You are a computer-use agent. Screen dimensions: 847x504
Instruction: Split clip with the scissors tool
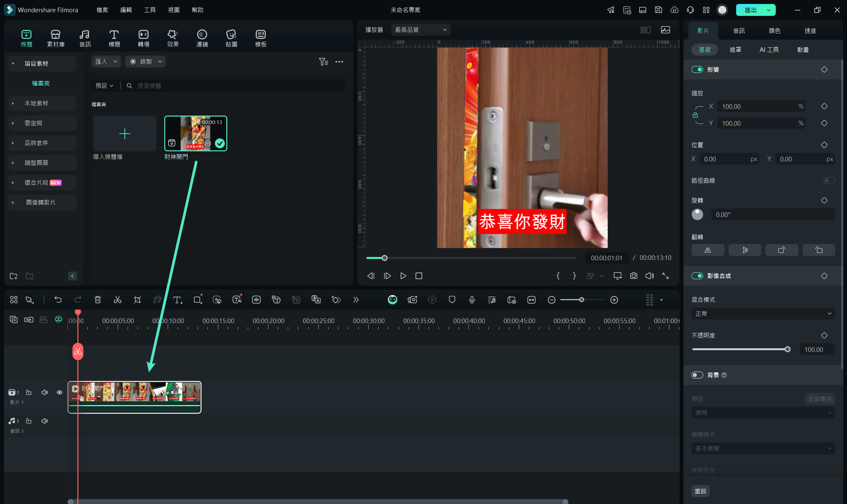(117, 300)
